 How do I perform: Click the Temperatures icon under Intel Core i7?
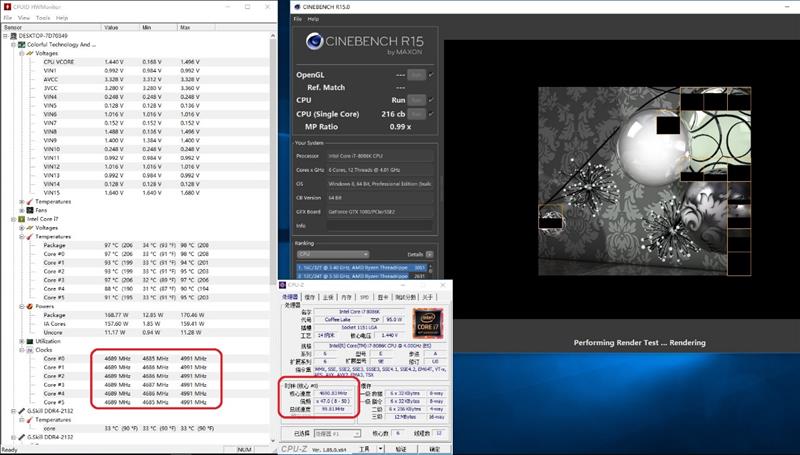click(30, 237)
